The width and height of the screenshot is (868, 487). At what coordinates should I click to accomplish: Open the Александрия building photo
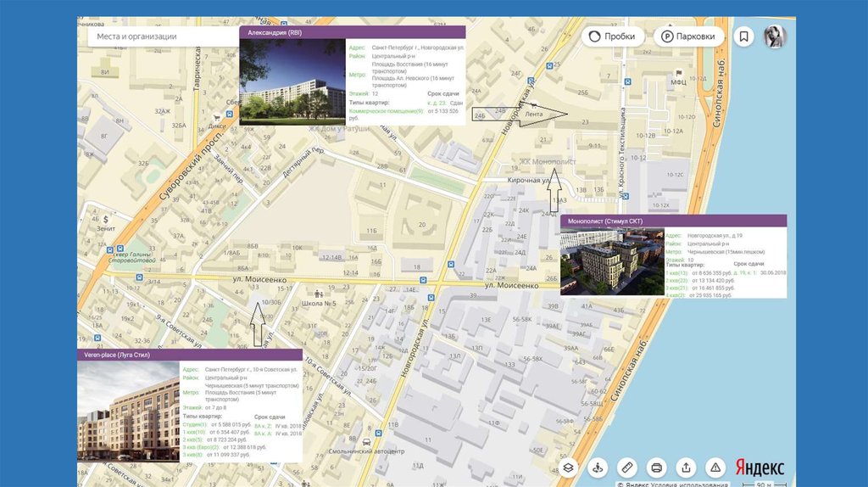pos(292,81)
